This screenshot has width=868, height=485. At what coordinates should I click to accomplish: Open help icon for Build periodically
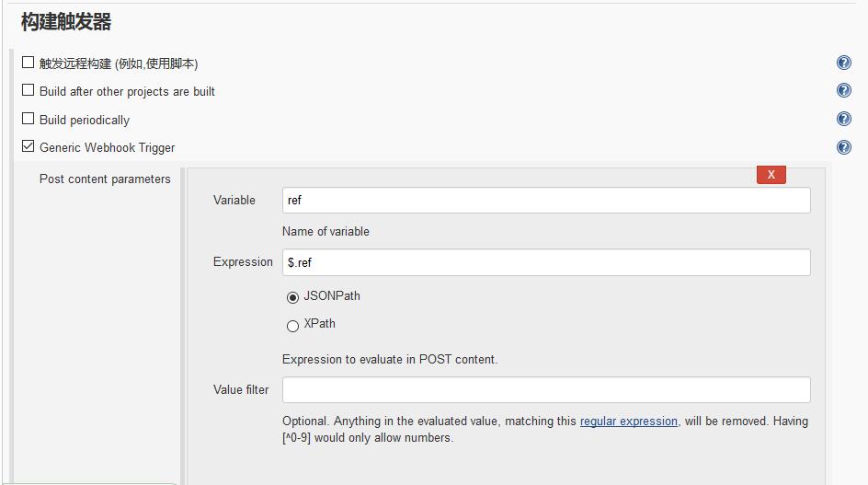tap(844, 119)
